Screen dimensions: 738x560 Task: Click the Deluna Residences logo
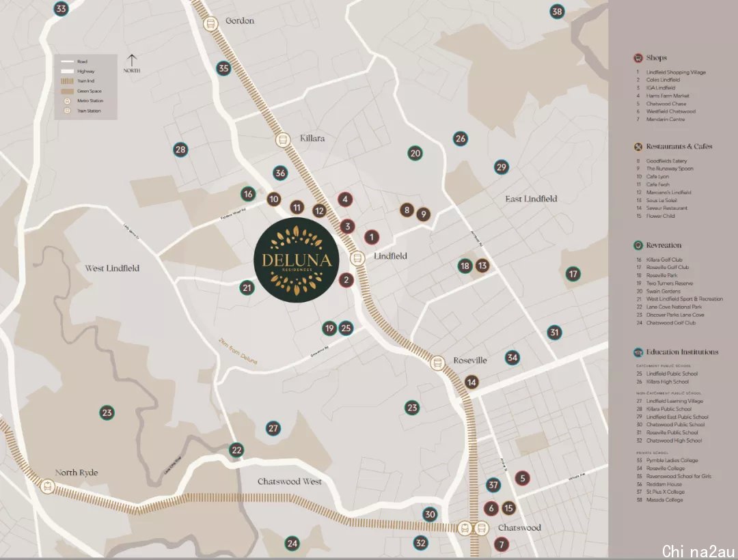(297, 260)
